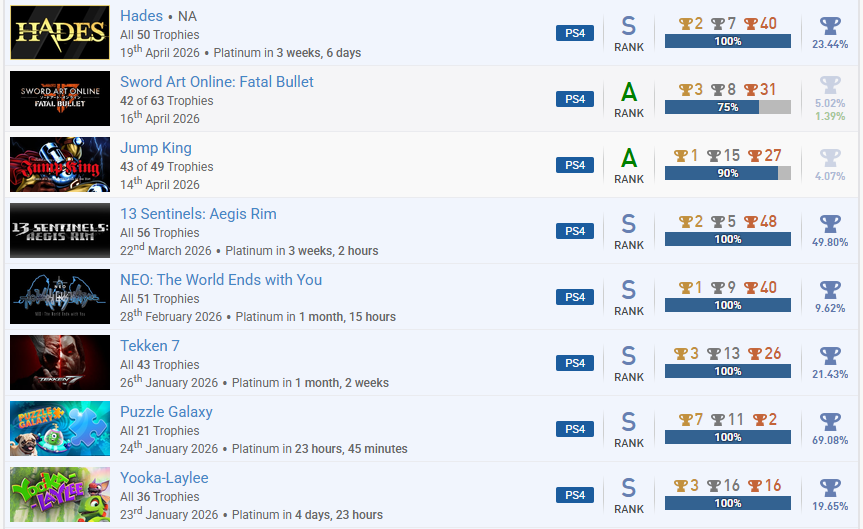Click '43 of 49 Trophies' text

tap(166, 167)
